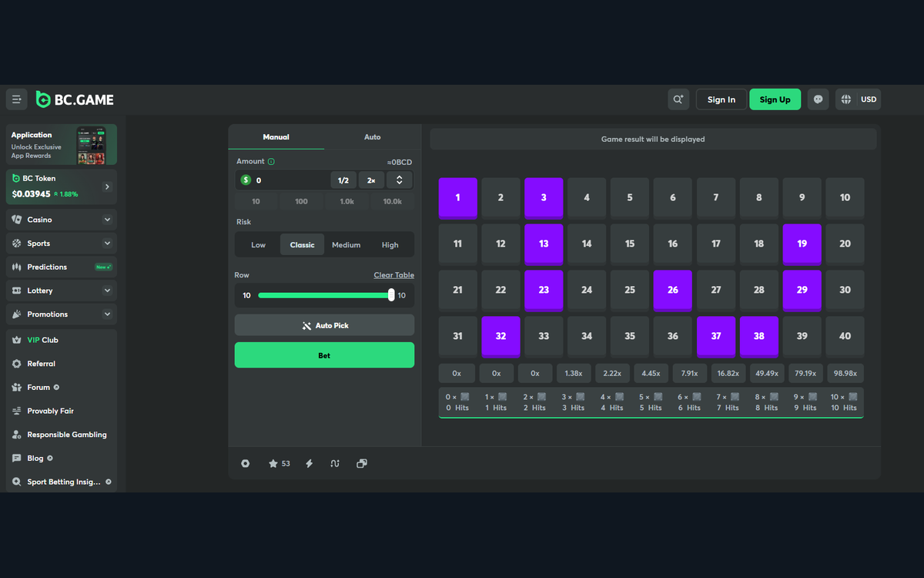The width and height of the screenshot is (924, 578).
Task: Click the Responsible Gambling icon
Action: [17, 435]
